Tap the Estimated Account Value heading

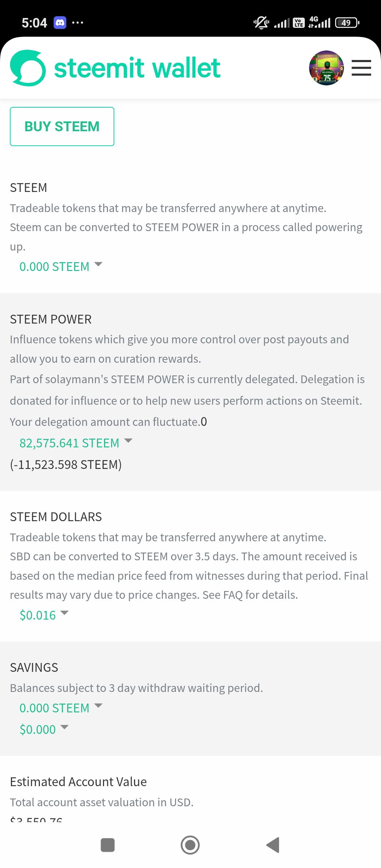[78, 782]
